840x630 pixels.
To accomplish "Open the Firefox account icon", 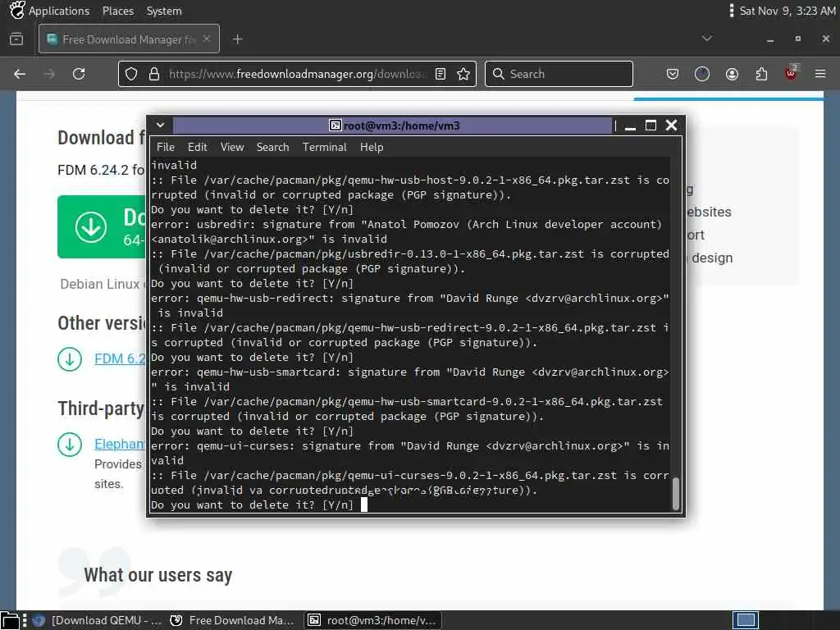I will (x=732, y=74).
